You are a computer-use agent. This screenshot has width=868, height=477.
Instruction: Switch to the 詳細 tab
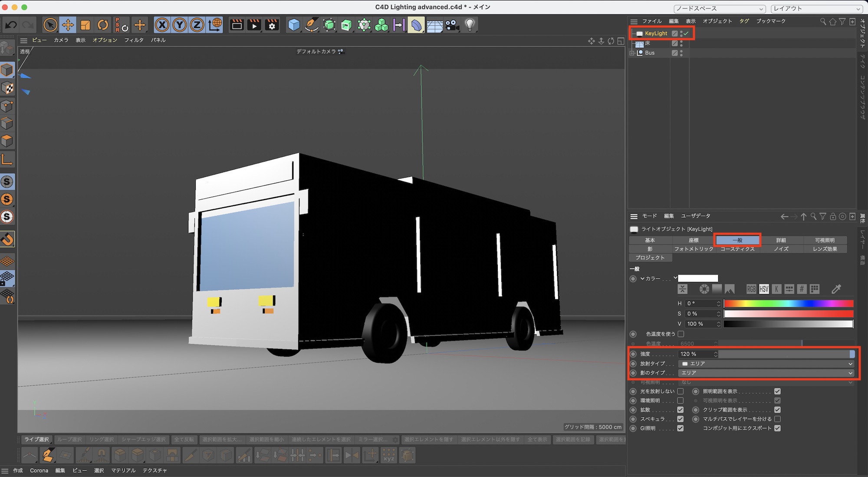coord(781,240)
